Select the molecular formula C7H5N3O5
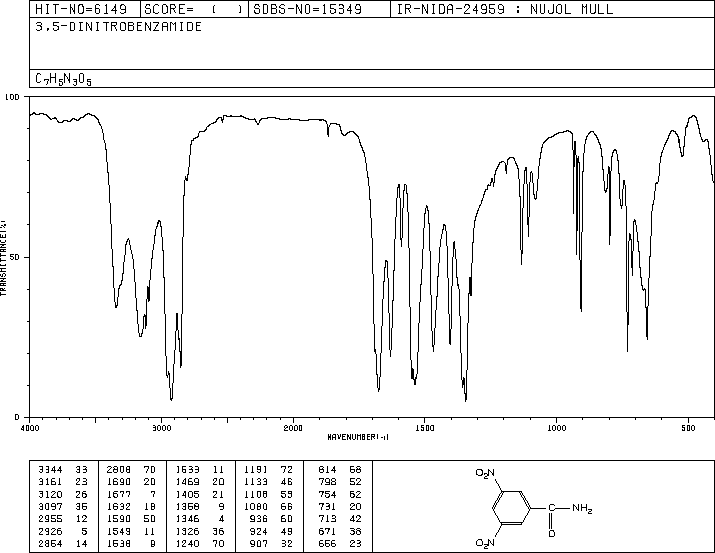Screen dimensions: 715x553 click(x=63, y=79)
